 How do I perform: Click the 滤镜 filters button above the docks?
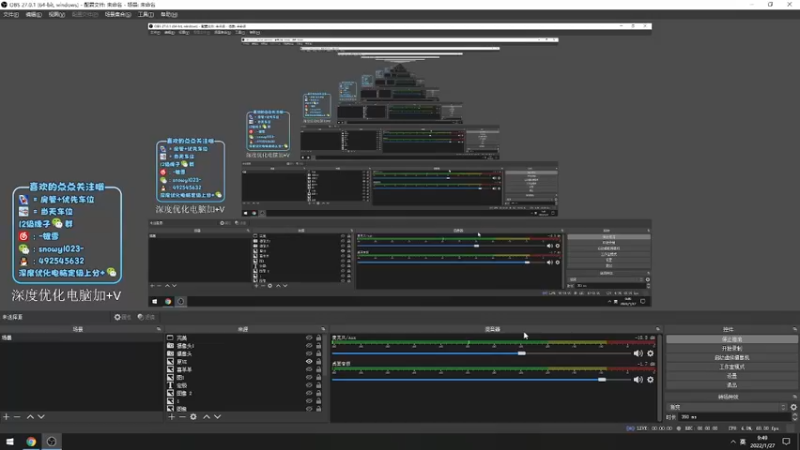click(146, 317)
